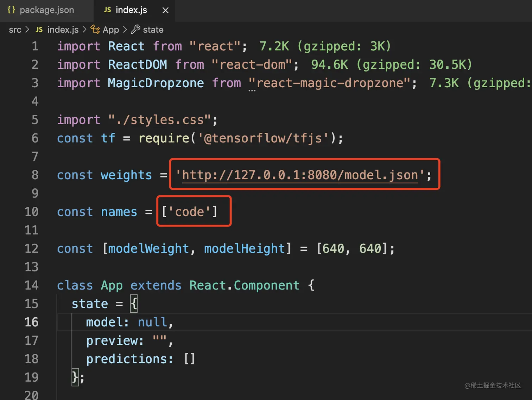This screenshot has width=532, height=400.
Task: Click the 94.6K (gzipped: 30.5K) size annotation
Action: (x=392, y=64)
